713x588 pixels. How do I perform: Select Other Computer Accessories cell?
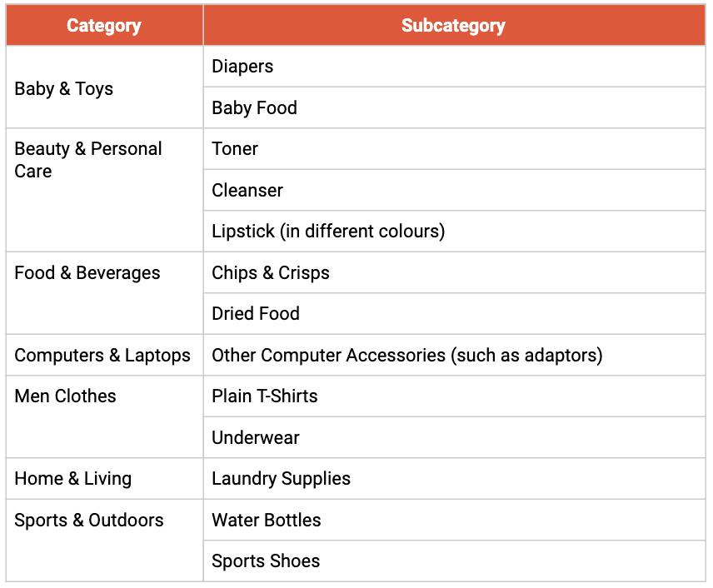click(406, 356)
